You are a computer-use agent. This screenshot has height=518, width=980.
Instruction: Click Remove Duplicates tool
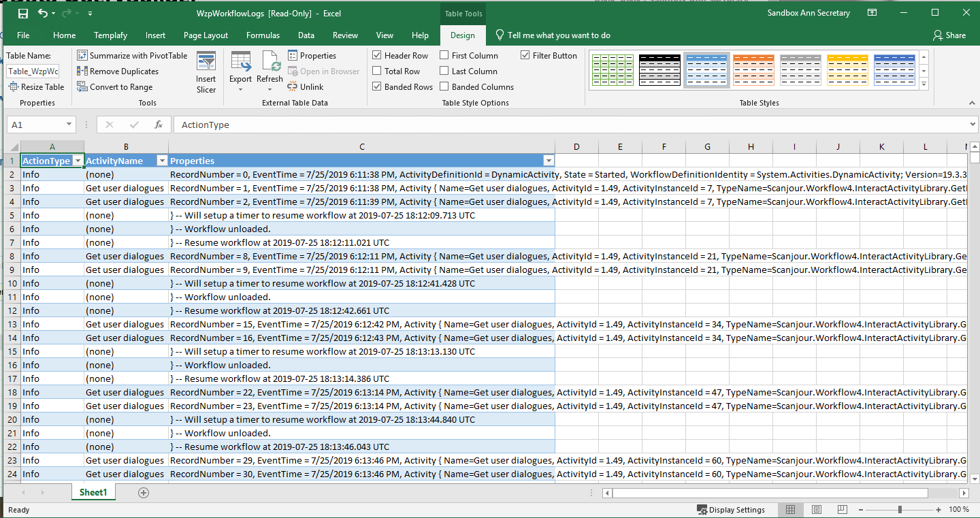118,71
